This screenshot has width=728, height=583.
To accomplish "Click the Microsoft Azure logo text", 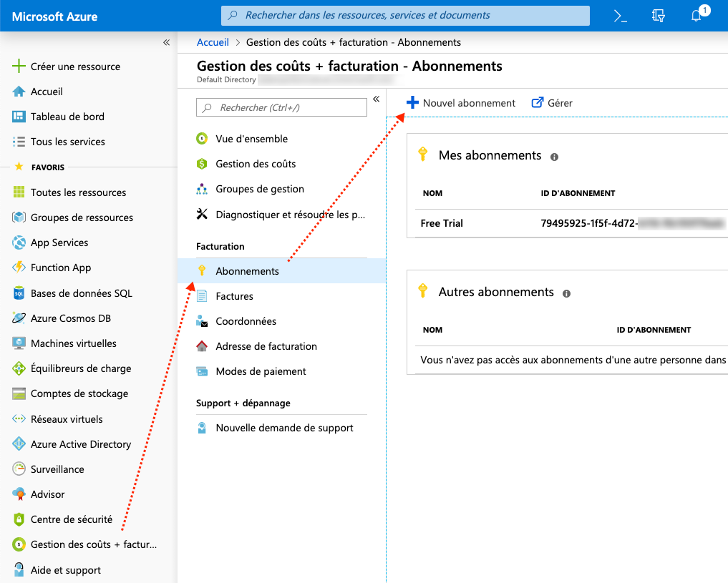I will pyautogui.click(x=55, y=16).
